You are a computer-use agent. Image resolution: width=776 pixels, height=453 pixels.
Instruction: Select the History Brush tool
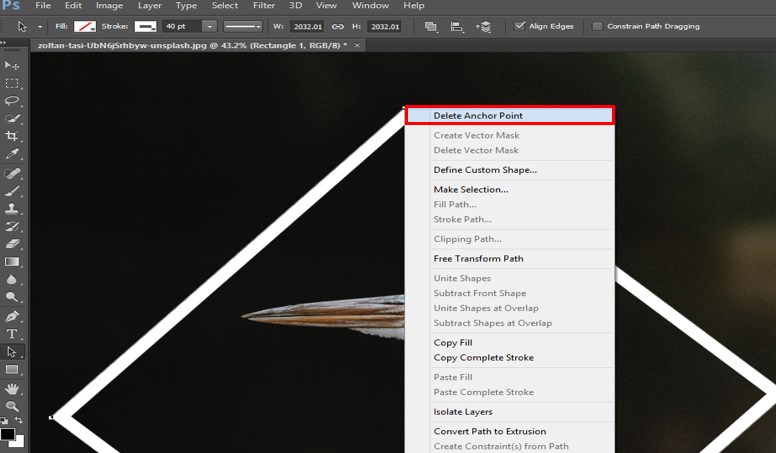click(x=12, y=227)
